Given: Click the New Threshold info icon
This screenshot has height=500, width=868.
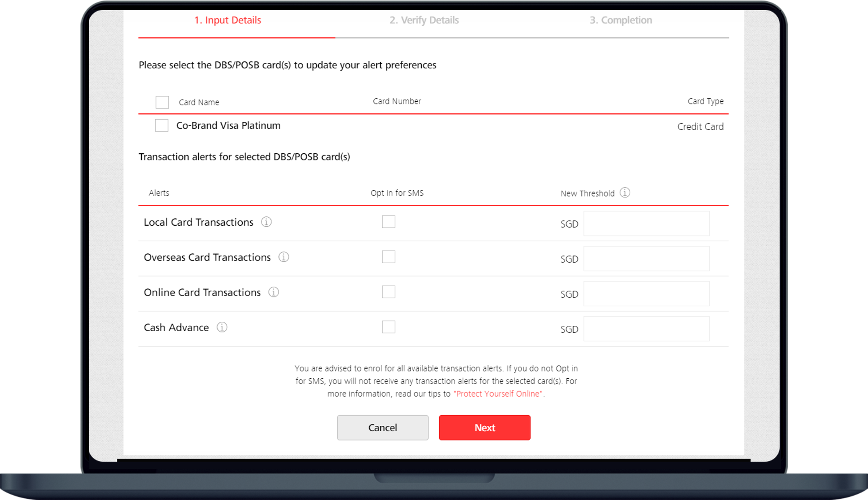Looking at the screenshot, I should (625, 192).
